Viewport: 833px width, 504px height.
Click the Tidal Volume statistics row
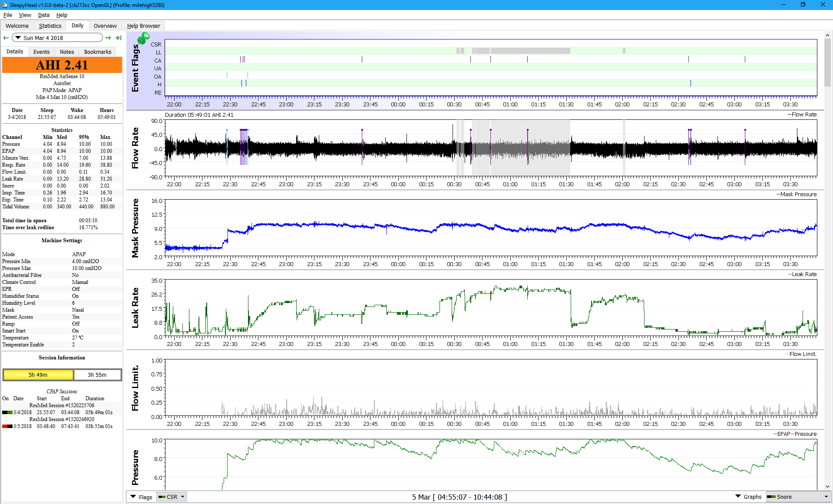click(62, 207)
